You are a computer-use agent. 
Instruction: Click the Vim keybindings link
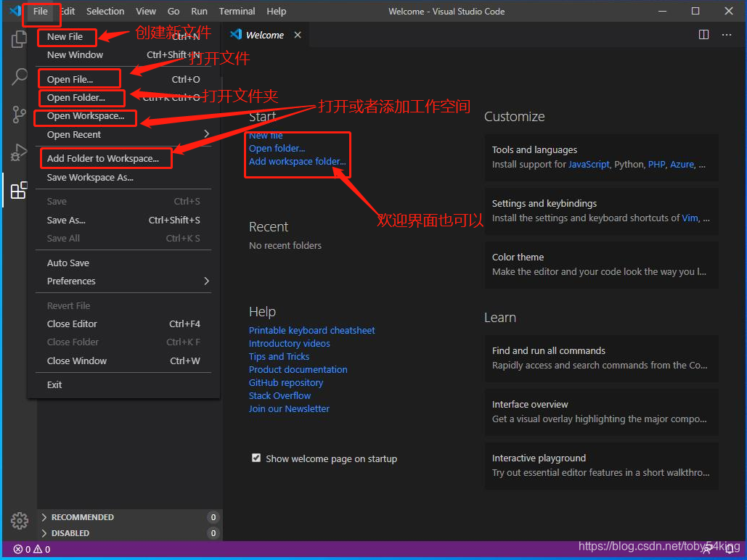click(690, 218)
